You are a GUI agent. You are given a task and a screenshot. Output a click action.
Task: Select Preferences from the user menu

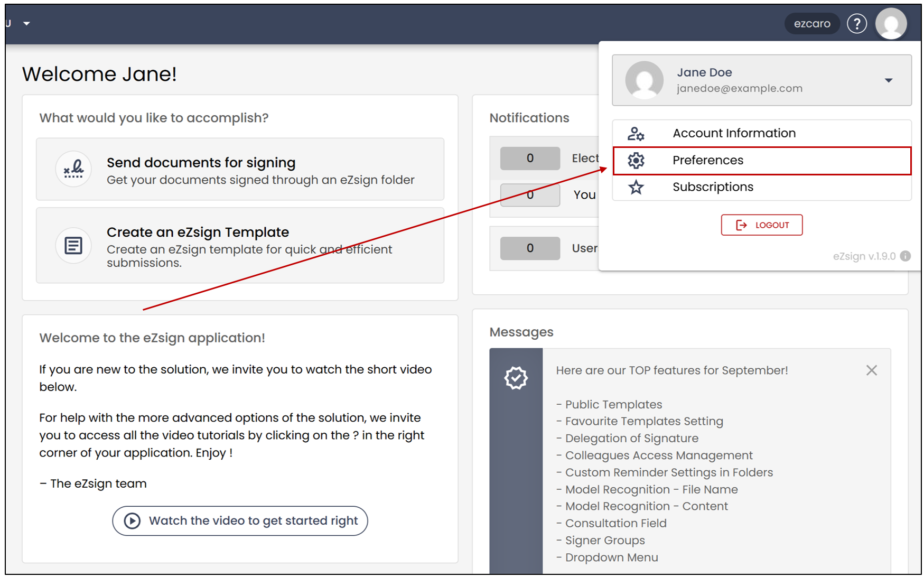762,161
